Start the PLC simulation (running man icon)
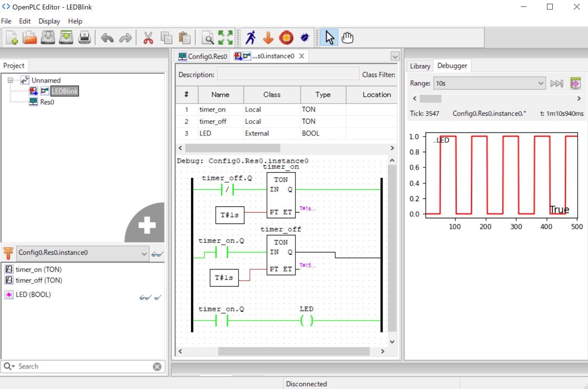Screen dimensions: 588x389 pyautogui.click(x=250, y=38)
